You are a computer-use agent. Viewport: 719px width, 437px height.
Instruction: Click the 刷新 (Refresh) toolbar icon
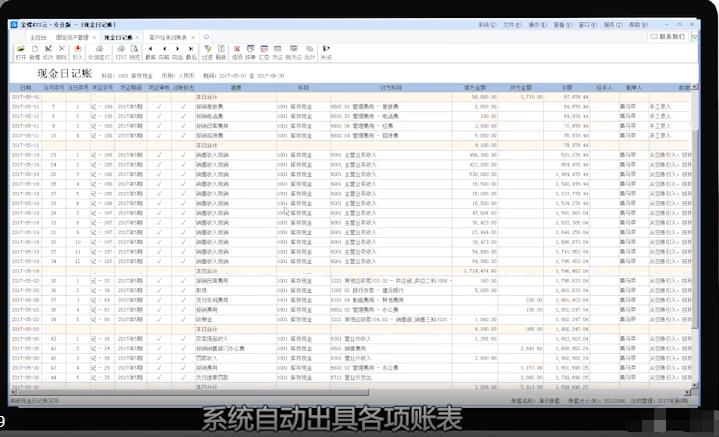[x=220, y=52]
